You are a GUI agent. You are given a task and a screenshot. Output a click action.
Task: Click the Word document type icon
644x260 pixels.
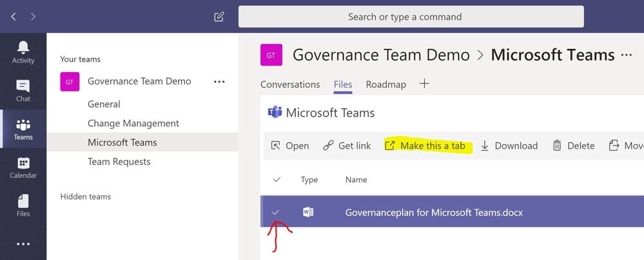pos(308,212)
